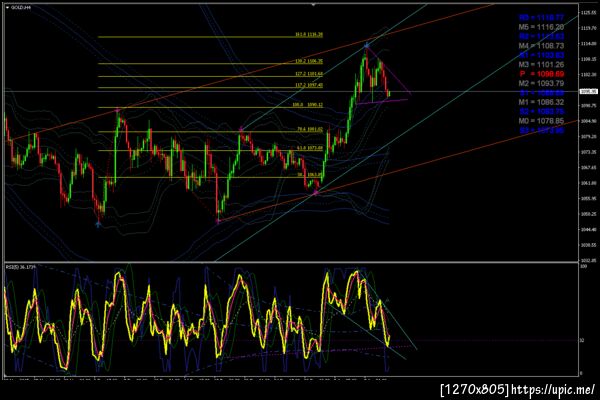Select the red P pivot level label

coord(541,74)
